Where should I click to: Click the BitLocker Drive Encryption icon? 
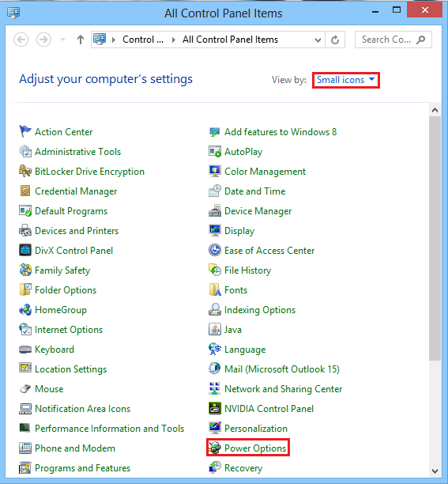[25, 171]
